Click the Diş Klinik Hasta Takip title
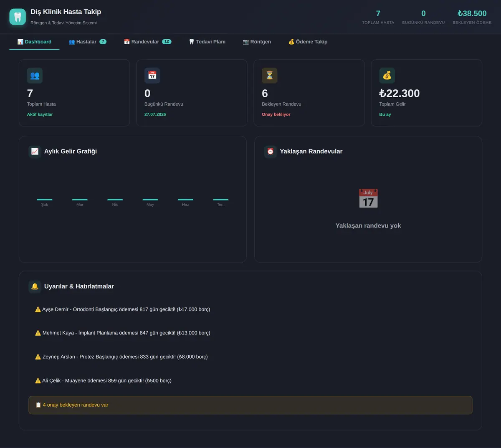Viewport: 501px width, 448px height. click(x=66, y=12)
